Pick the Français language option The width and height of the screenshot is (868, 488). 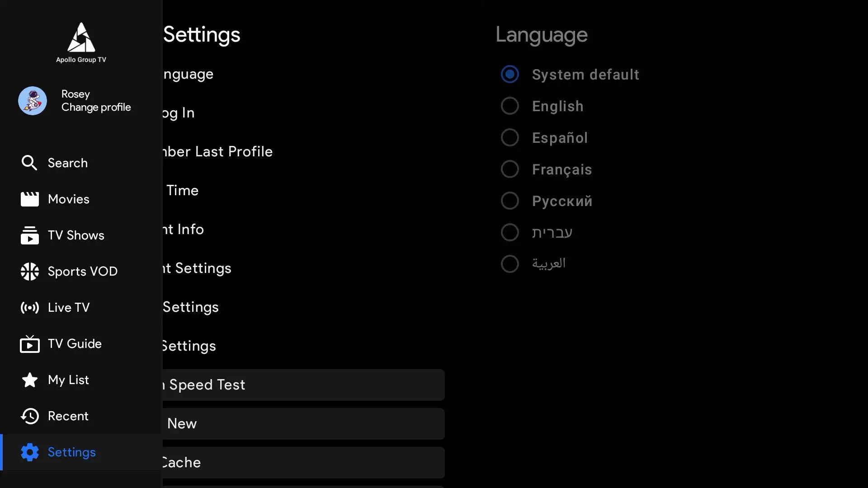coord(509,169)
